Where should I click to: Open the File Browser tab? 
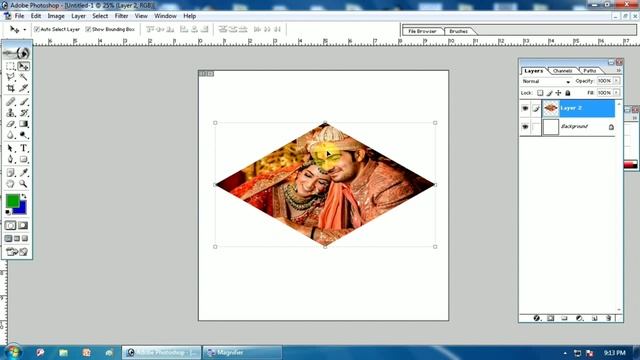(x=422, y=31)
